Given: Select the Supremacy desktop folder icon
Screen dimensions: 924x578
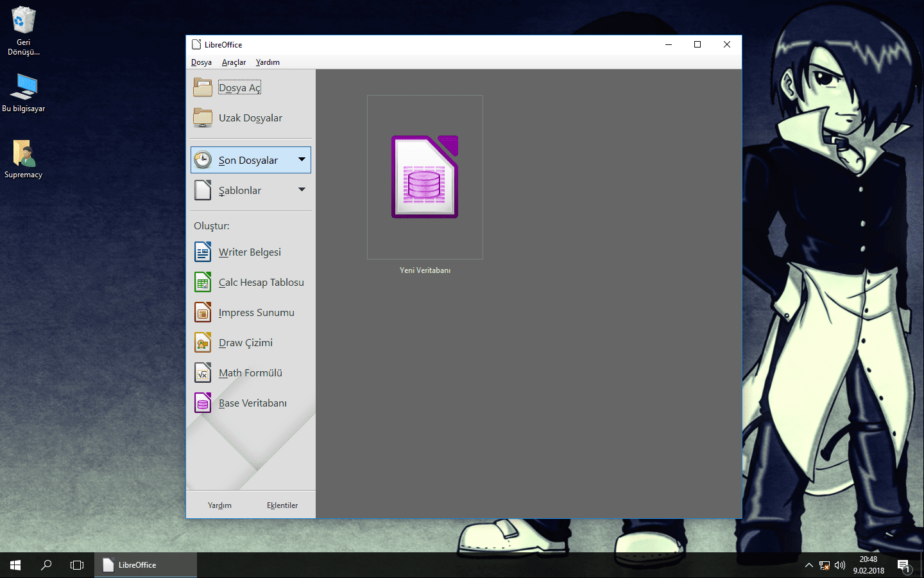Looking at the screenshot, I should (24, 153).
